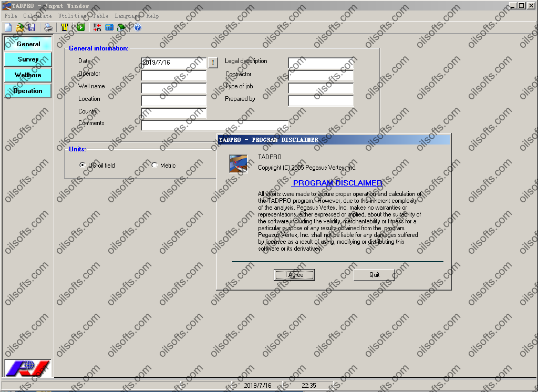Click the status bar time 22:35
Viewport: 538px width, 392px height.
coord(308,386)
